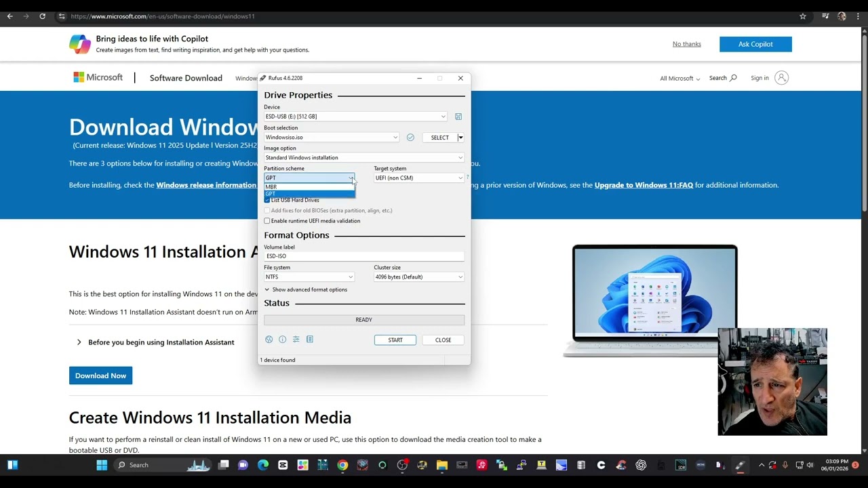
Task: Open Rufus language globe icon
Action: (x=269, y=340)
